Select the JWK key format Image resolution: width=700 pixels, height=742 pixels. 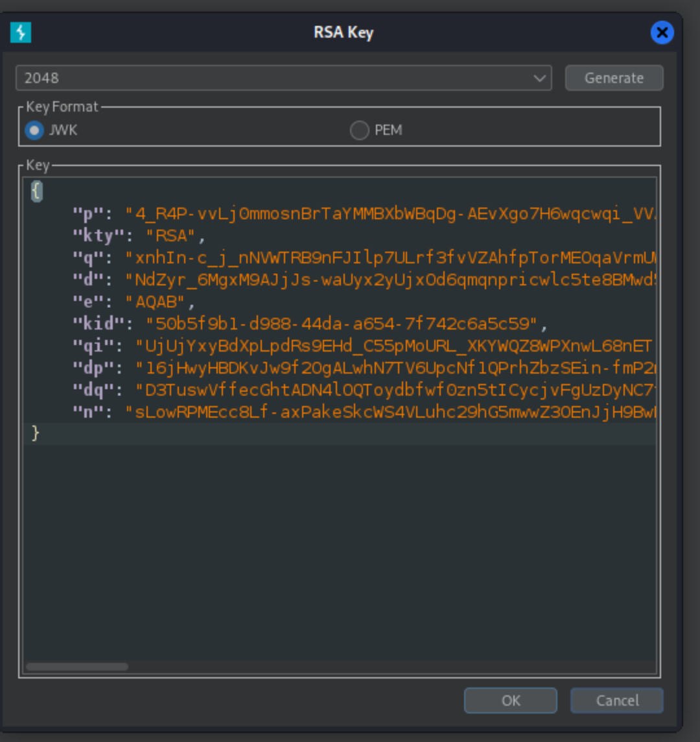34,130
